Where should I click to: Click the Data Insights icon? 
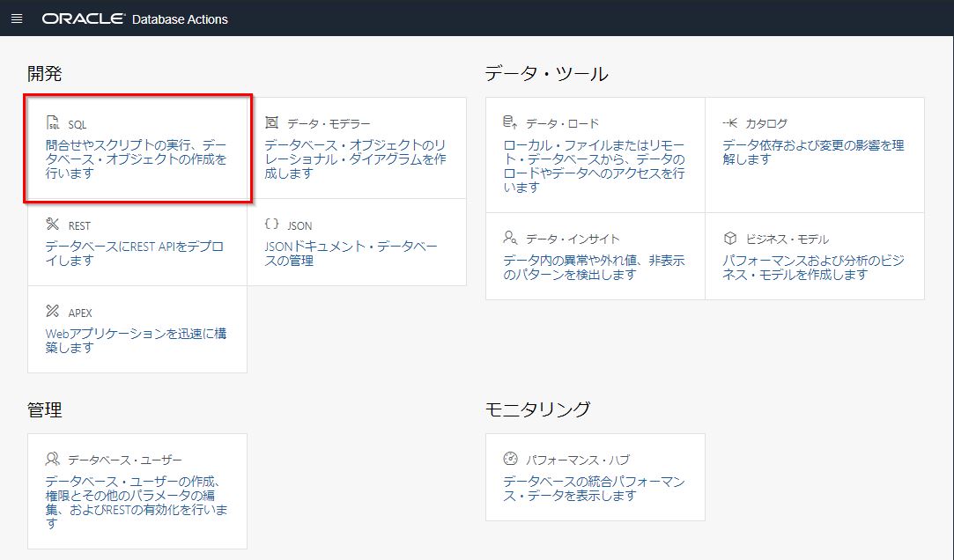pos(511,239)
